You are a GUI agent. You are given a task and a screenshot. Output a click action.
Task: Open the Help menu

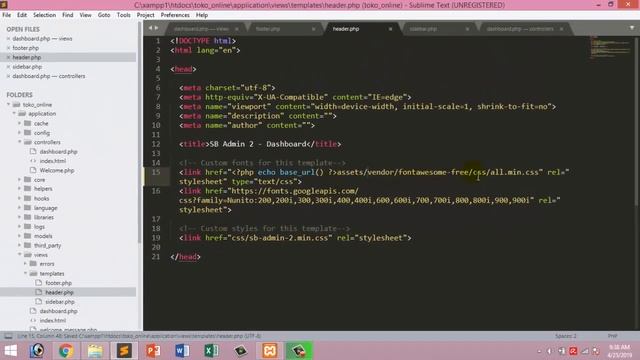coord(202,15)
